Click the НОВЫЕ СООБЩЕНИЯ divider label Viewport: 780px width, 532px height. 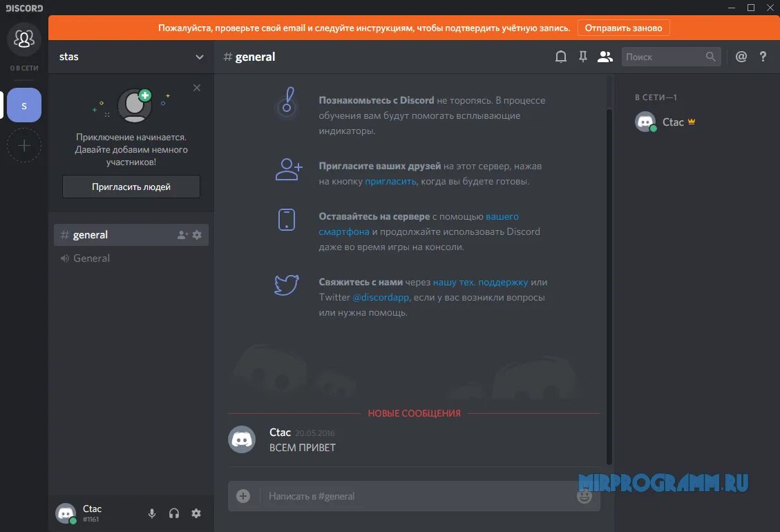[415, 413]
